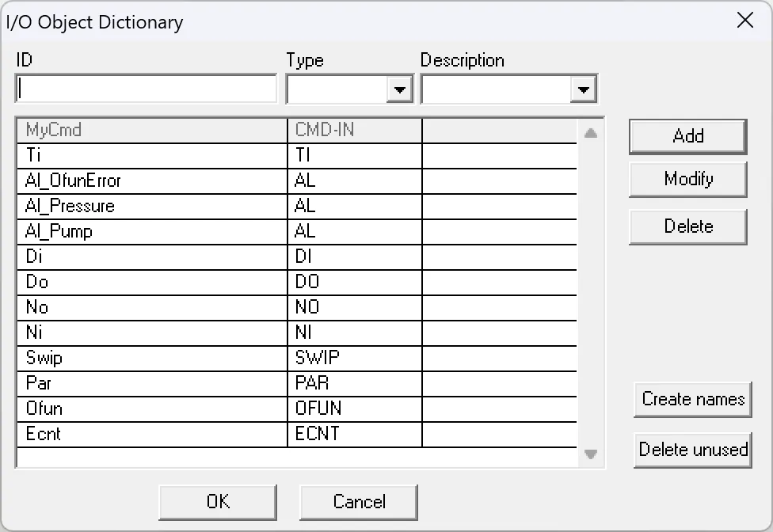Screen dimensions: 773x532
Task: Open the Description dropdown
Action: 584,89
